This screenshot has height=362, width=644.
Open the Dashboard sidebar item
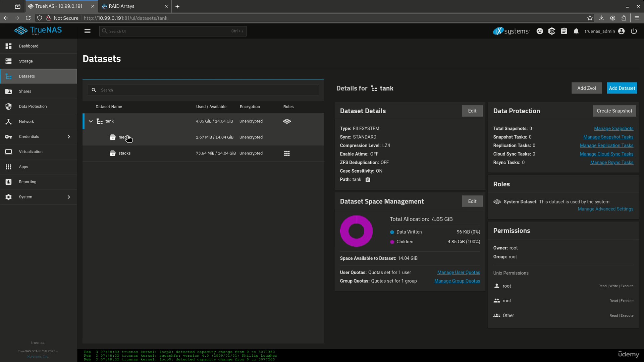(x=39, y=46)
